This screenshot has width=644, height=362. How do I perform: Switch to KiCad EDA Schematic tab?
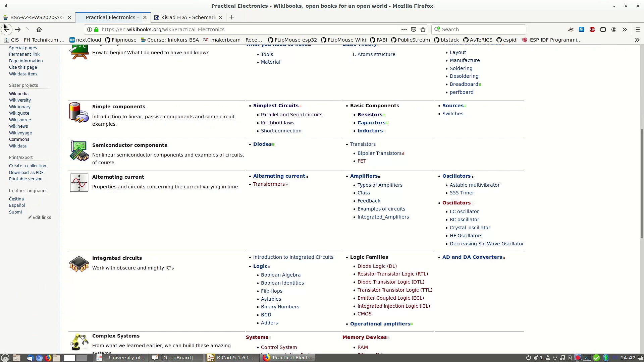(188, 17)
